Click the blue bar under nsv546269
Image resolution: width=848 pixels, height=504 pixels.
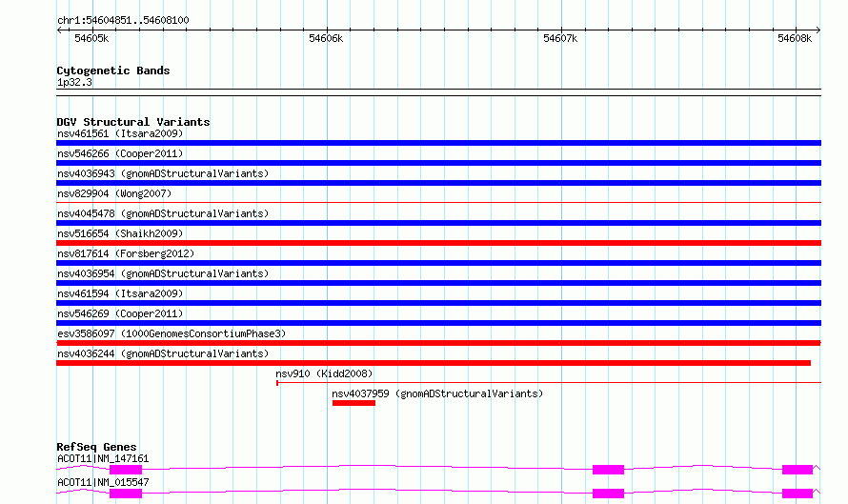438,323
